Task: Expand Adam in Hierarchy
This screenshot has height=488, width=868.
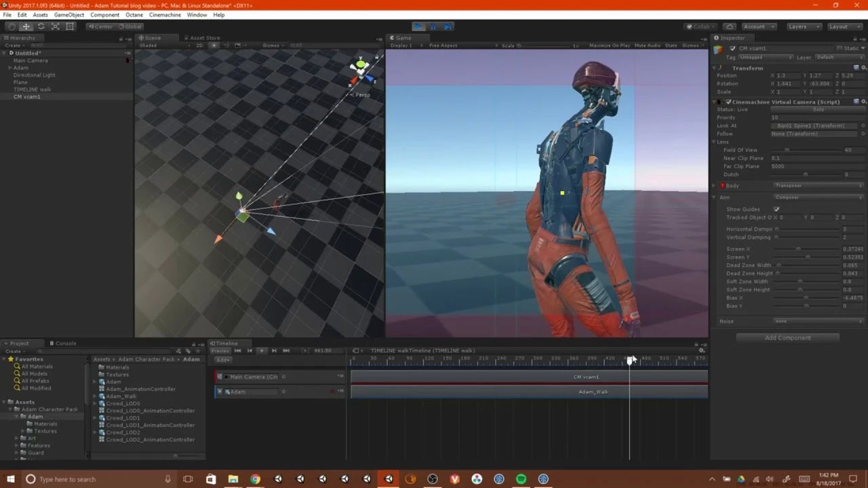Action: (10, 68)
